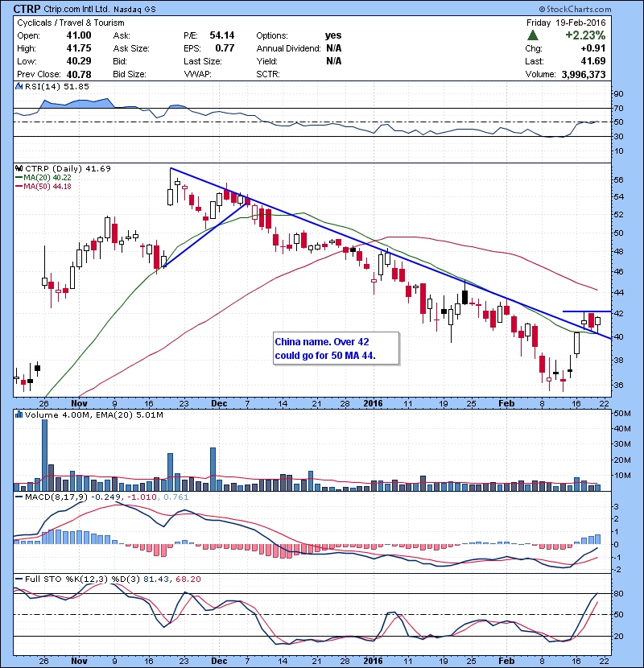This screenshot has height=668, width=644.
Task: Click the 'CTRP (Daily) 41.69' legend label
Action: [x=68, y=168]
